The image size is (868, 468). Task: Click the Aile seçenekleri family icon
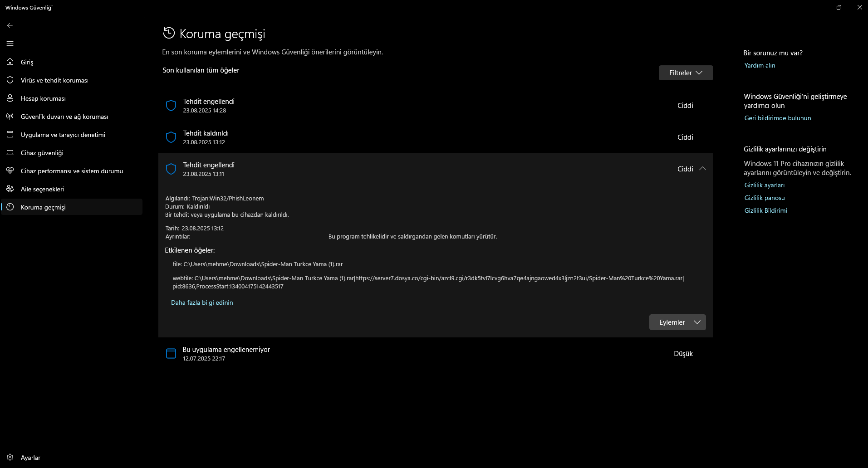pyautogui.click(x=10, y=189)
